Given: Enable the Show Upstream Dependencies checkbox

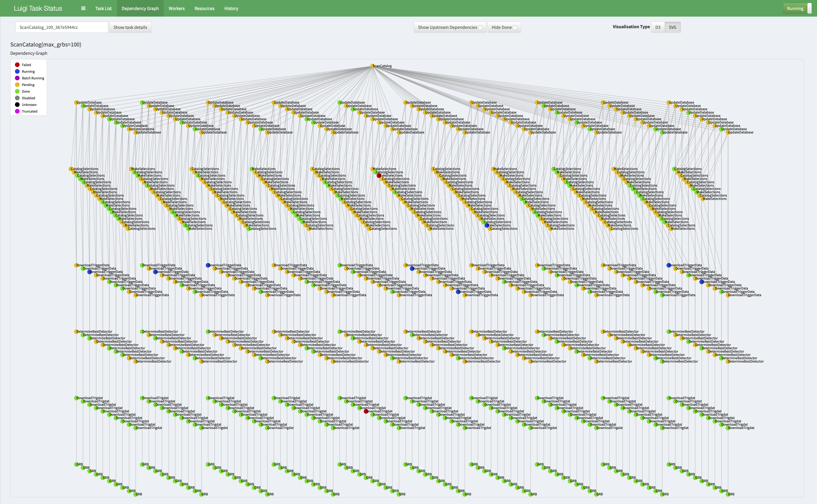Looking at the screenshot, I should 480,28.
